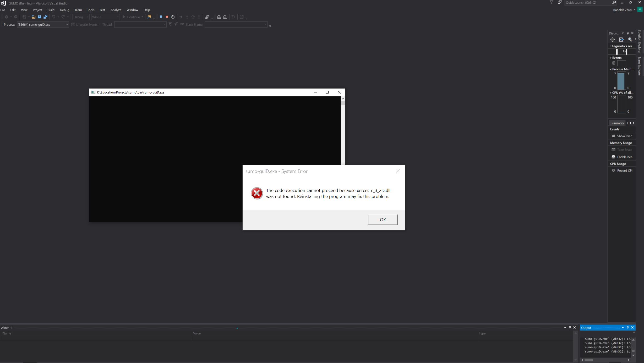This screenshot has height=363, width=644.
Task: Click the first intellitrace-style tray icon
Action: click(219, 17)
